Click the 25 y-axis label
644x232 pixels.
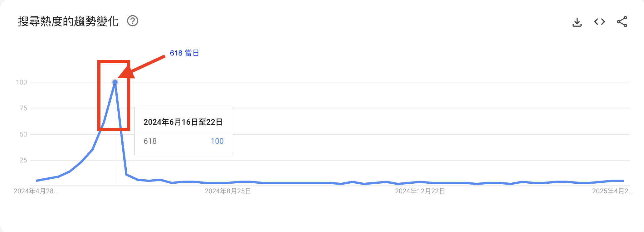(x=23, y=160)
